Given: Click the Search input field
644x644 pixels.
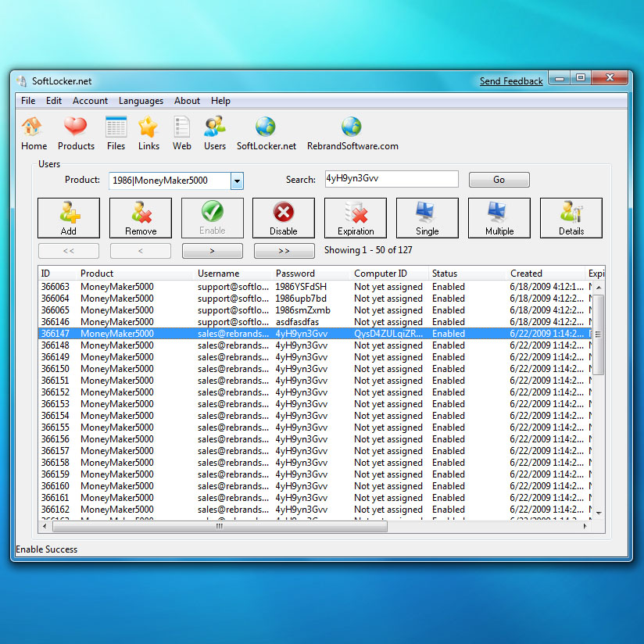Looking at the screenshot, I should tap(391, 179).
